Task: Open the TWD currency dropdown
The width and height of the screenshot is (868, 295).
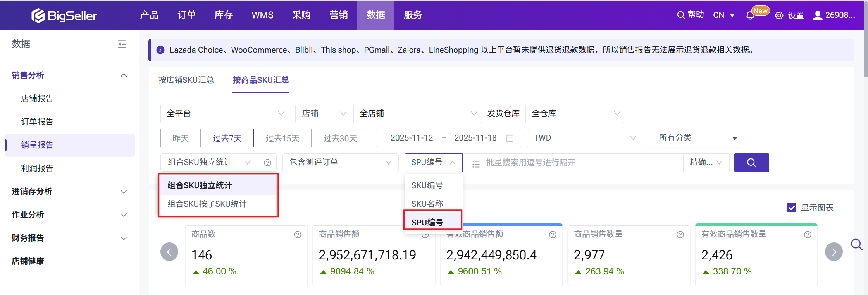Action: click(x=584, y=138)
